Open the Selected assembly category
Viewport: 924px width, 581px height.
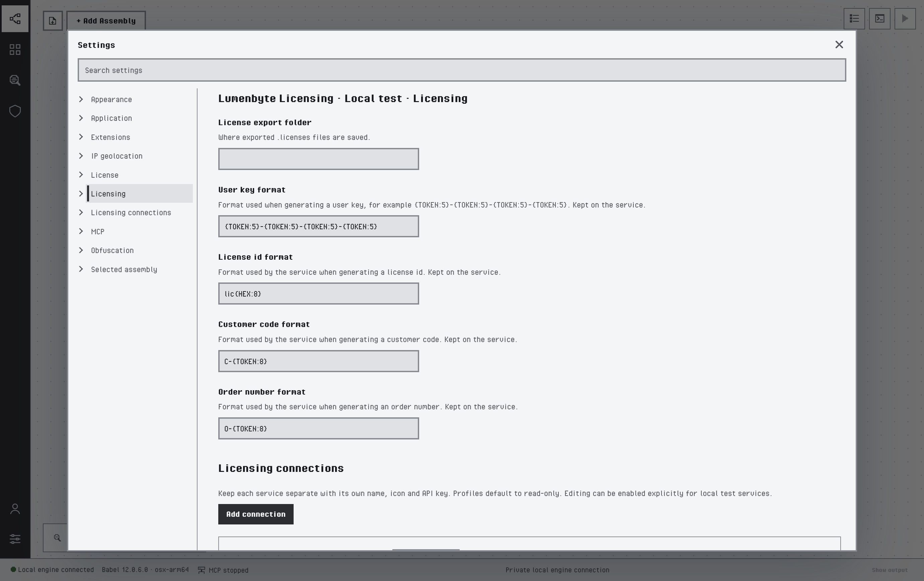click(x=124, y=269)
